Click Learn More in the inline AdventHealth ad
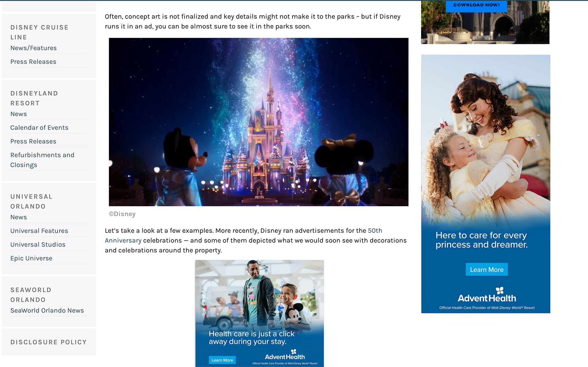Viewport: 588px width, 367px height. click(x=222, y=360)
